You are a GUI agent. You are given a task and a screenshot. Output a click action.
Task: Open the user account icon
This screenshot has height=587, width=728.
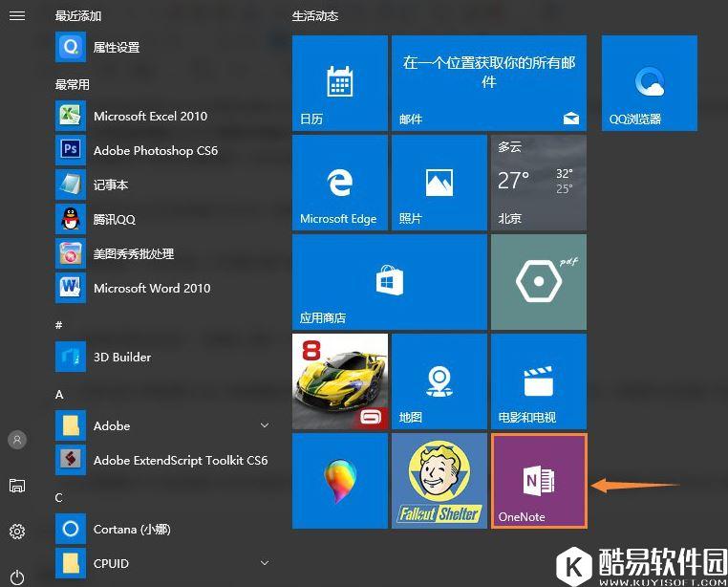tap(17, 439)
